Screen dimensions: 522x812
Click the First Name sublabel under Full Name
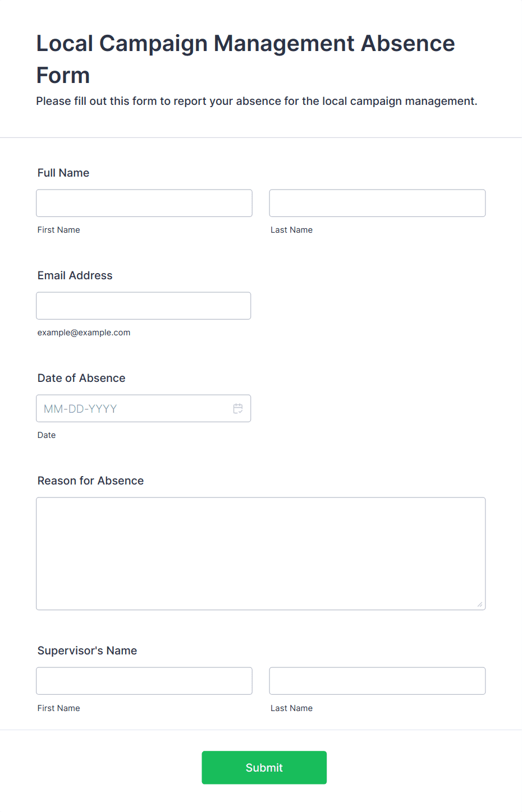tap(59, 230)
